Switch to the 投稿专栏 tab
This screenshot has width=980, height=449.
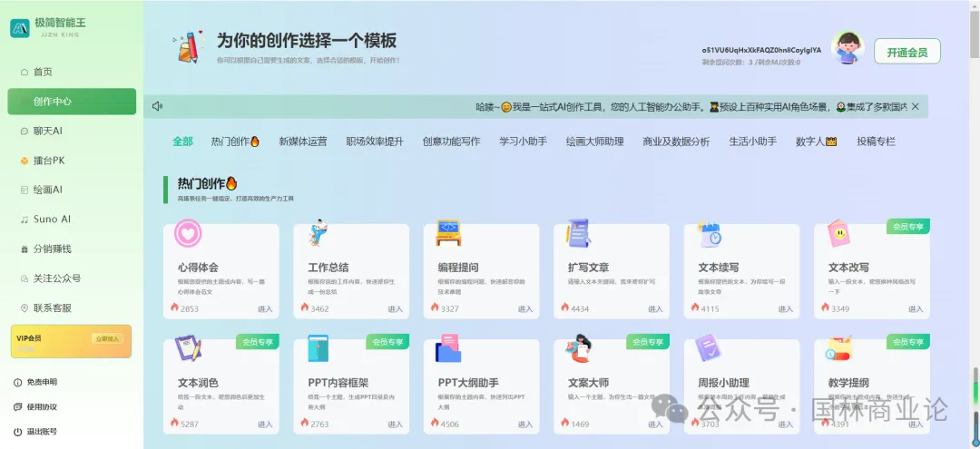(876, 142)
